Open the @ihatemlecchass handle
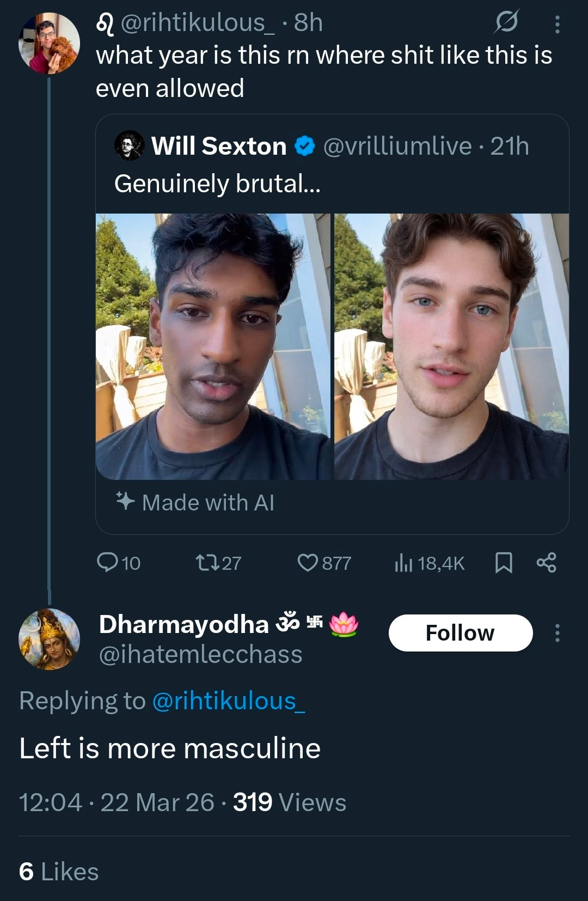This screenshot has height=901, width=588. (200, 654)
